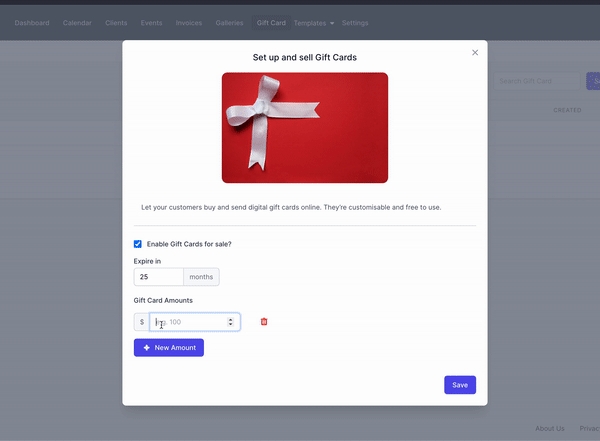Screen dimensions: 600x441
Task: Toggle the Enable Gift Cards for sale checkbox
Action: click(138, 244)
